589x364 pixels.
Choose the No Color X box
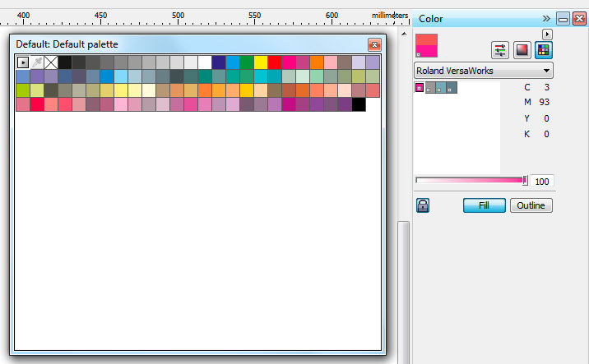[x=51, y=62]
